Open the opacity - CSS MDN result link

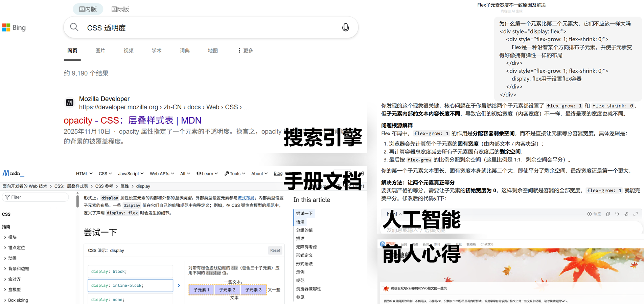click(x=133, y=120)
